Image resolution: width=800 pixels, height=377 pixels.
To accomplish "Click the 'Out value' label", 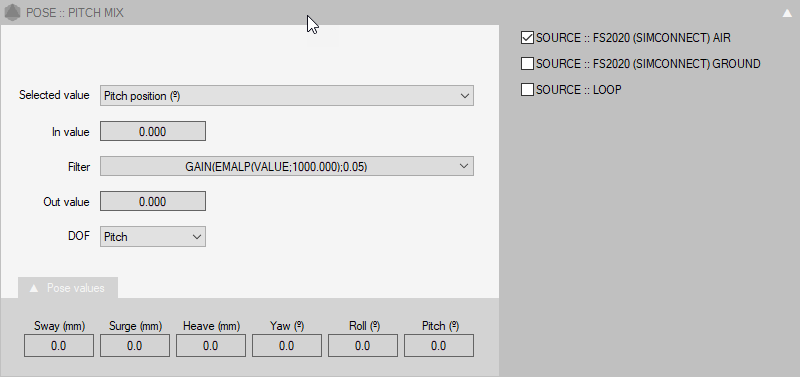I will [66, 202].
